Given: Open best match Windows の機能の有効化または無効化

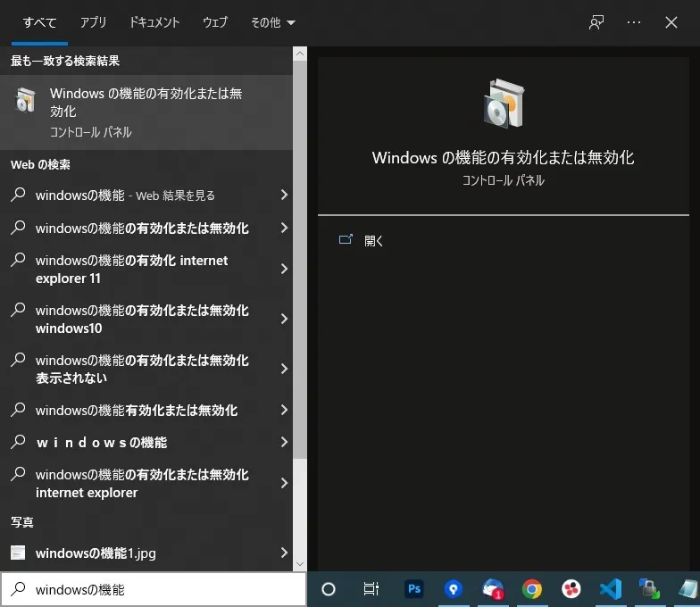Looking at the screenshot, I should pos(146,112).
